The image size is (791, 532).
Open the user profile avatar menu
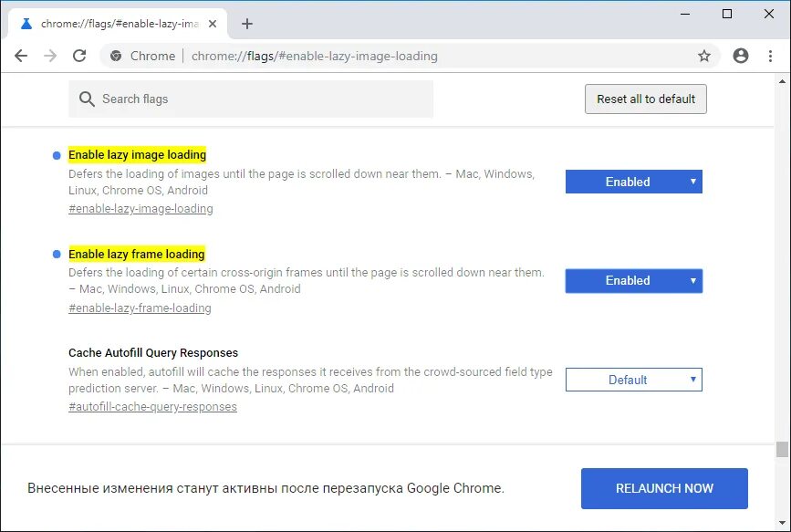pos(741,56)
